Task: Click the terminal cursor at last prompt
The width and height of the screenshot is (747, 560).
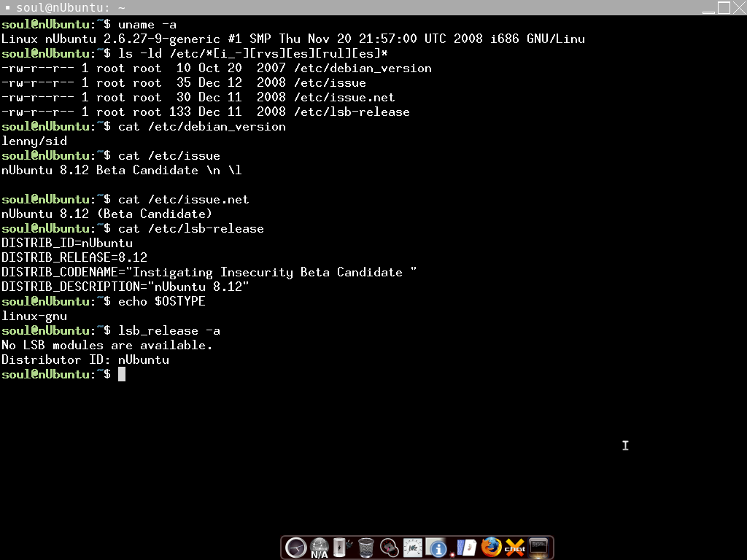Action: 122,374
